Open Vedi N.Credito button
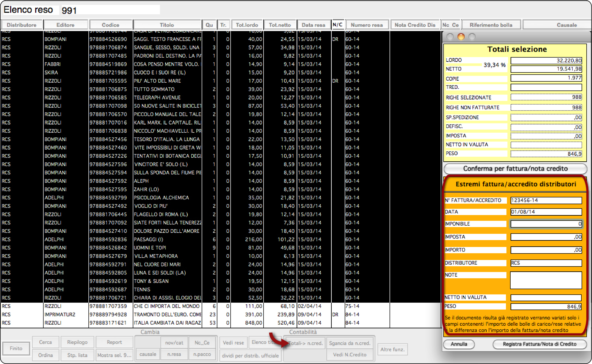 point(350,355)
